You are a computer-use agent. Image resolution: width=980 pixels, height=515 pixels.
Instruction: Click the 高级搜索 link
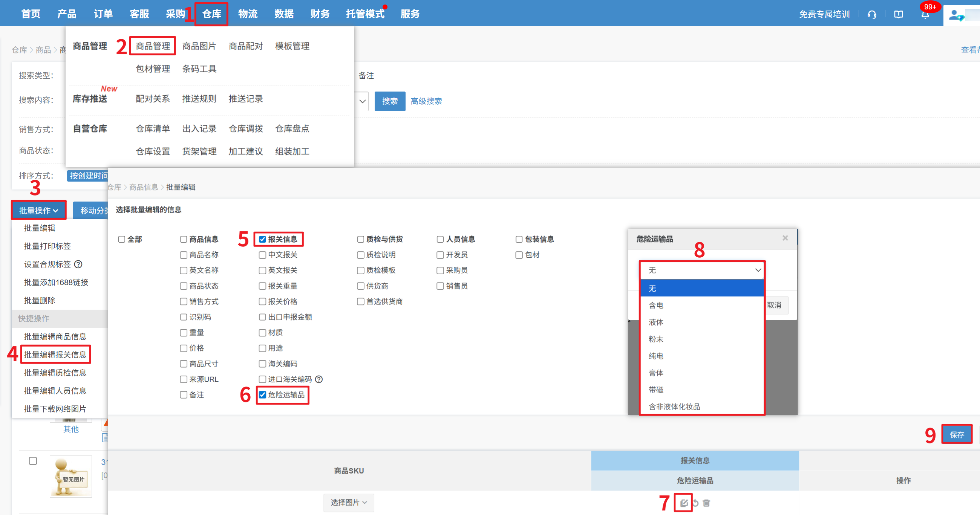click(x=426, y=101)
